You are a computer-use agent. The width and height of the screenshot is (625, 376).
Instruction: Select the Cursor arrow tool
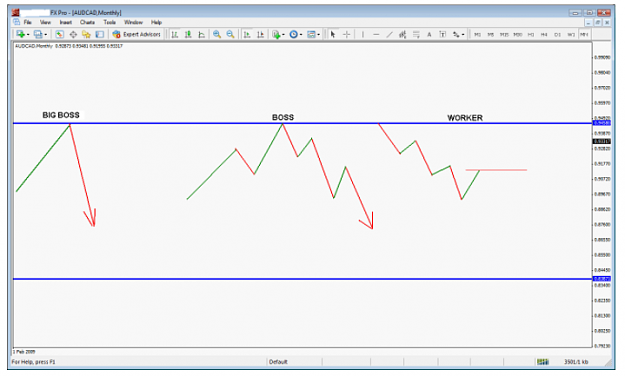click(x=333, y=34)
